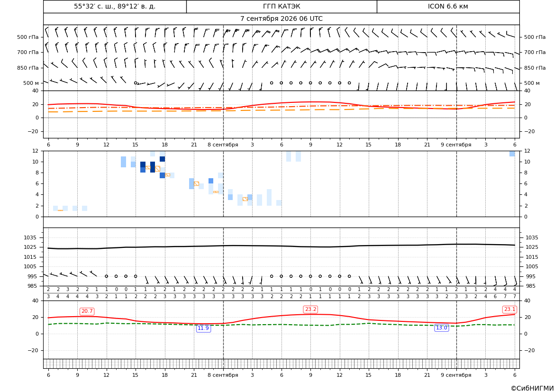Click the dark blue cloud cell above 10 km

click(x=162, y=159)
